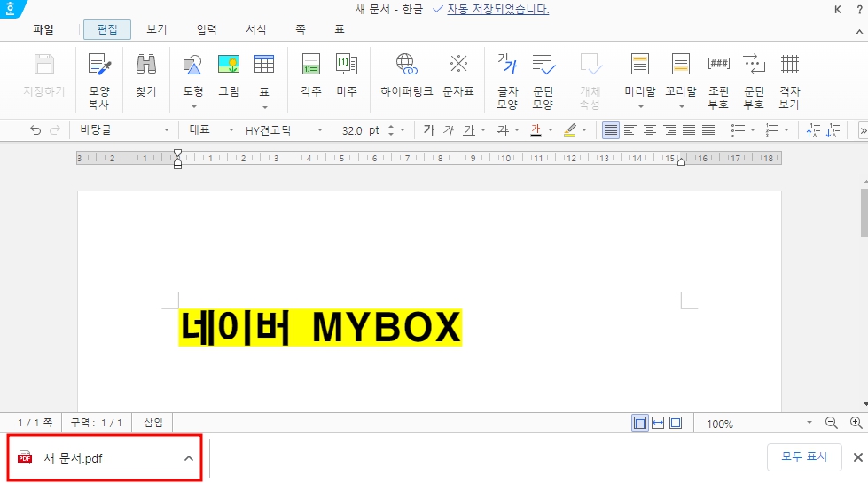This screenshot has width=868, height=483.
Task: Center-align the paragraph
Action: 650,130
